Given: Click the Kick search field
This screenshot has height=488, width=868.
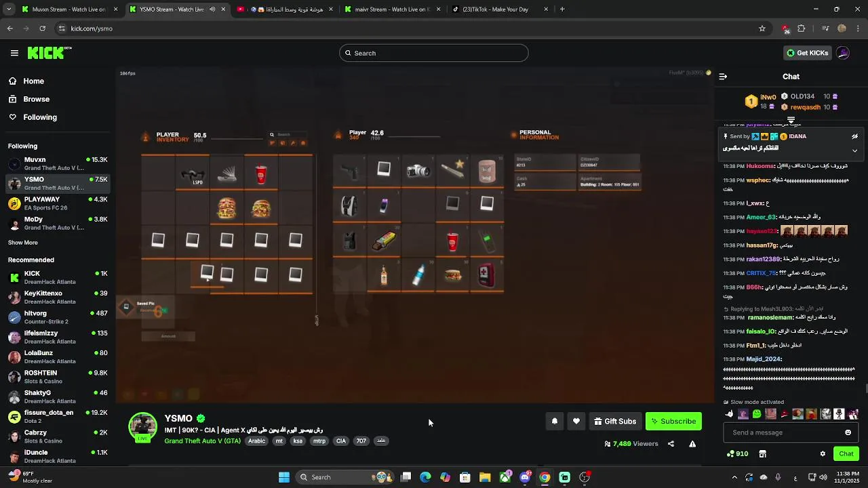Looking at the screenshot, I should click(434, 53).
